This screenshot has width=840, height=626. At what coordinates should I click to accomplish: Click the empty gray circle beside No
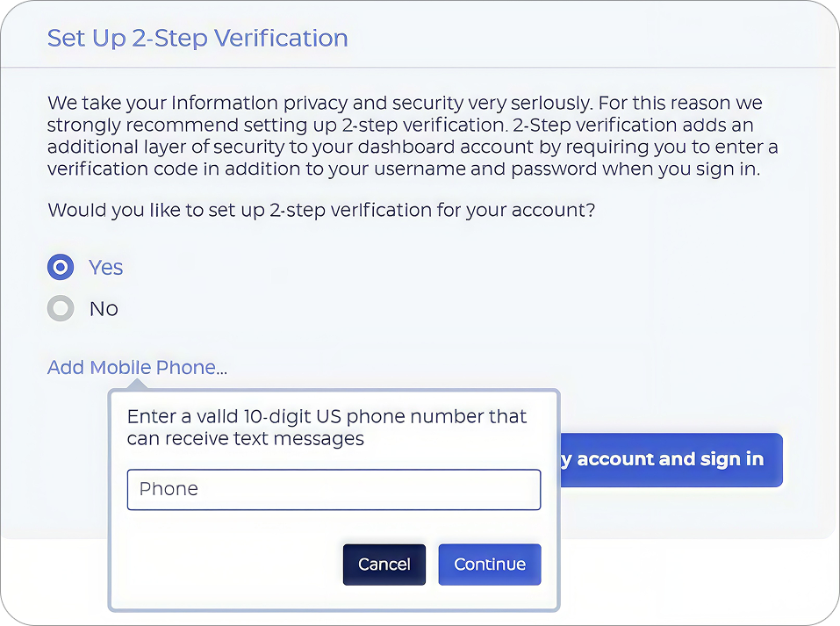(61, 308)
